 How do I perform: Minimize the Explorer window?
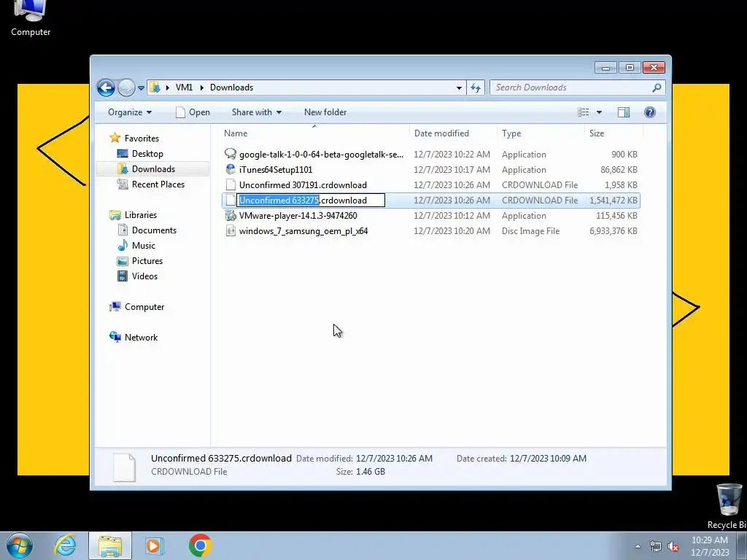click(x=605, y=68)
